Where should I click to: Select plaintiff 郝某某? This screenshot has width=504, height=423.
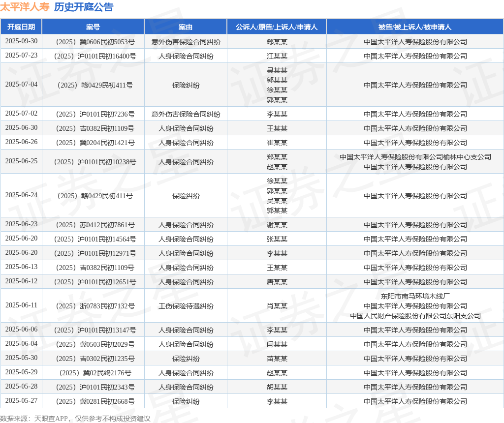pos(277,42)
